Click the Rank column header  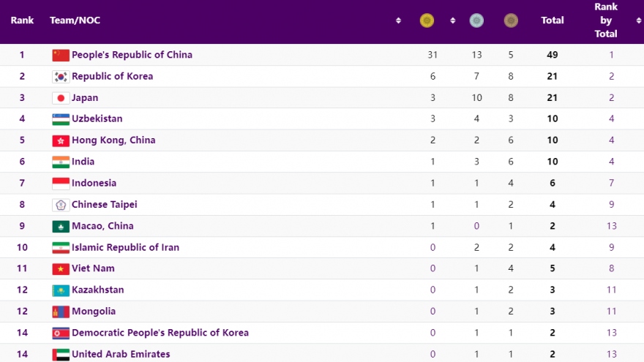click(22, 21)
